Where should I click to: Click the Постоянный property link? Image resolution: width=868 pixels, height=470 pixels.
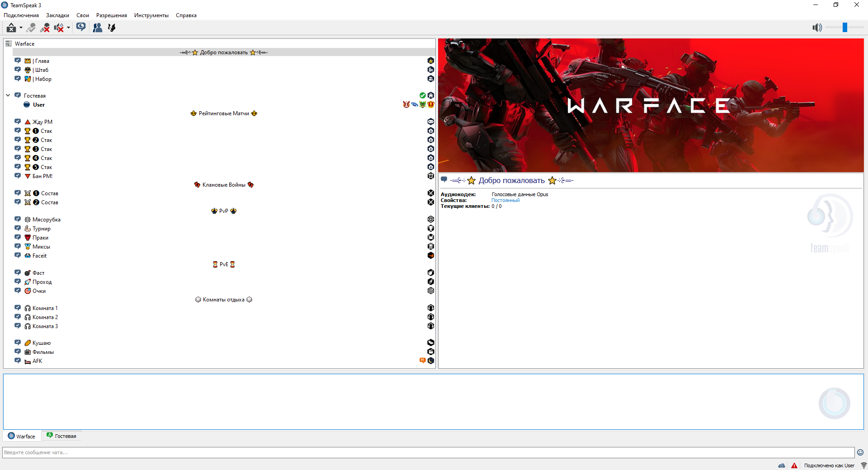click(x=505, y=200)
